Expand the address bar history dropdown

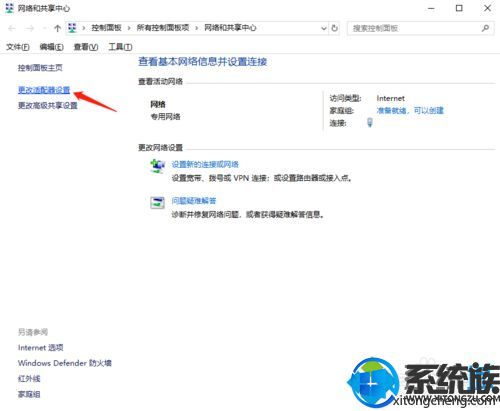click(x=323, y=28)
